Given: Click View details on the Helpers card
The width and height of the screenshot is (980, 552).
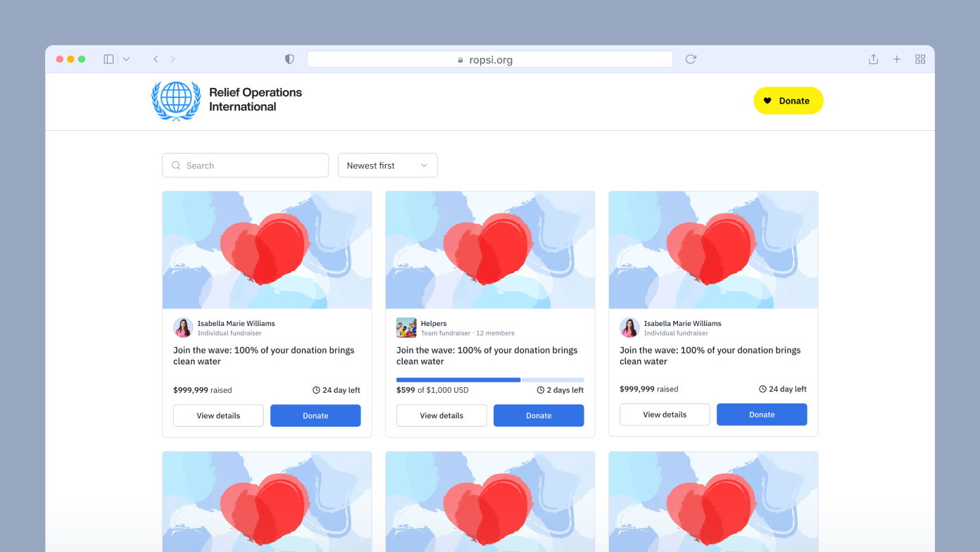Looking at the screenshot, I should (x=441, y=415).
